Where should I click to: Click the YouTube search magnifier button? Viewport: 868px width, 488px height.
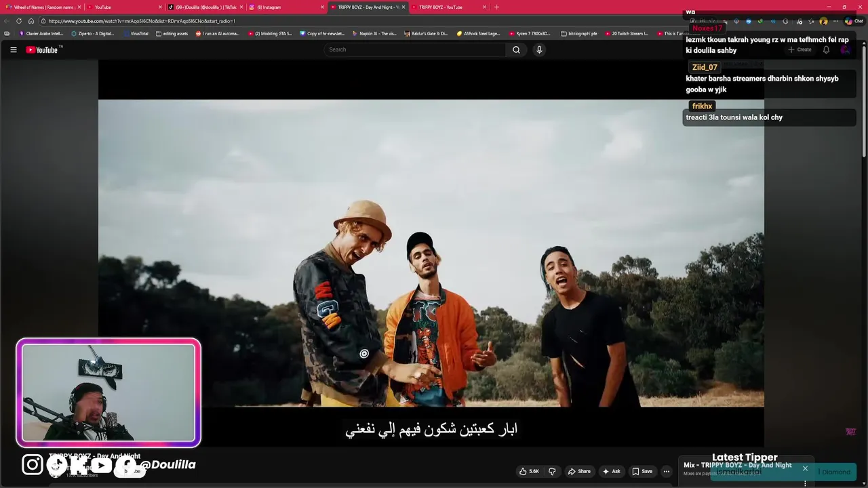click(516, 49)
